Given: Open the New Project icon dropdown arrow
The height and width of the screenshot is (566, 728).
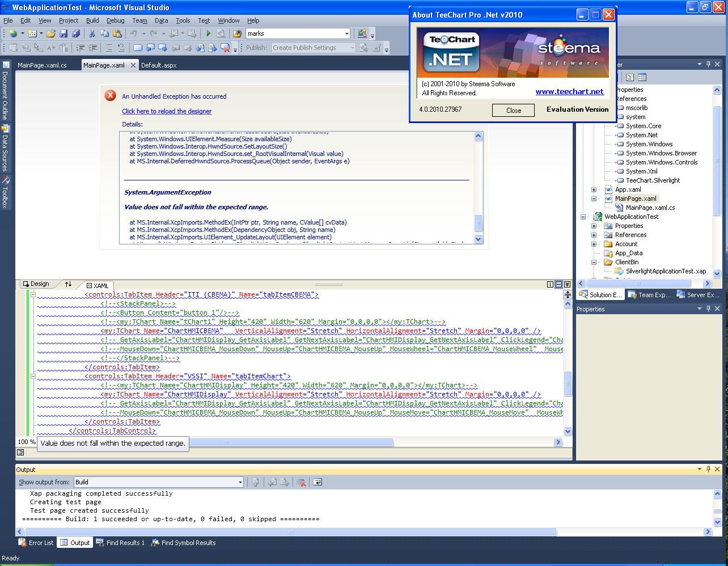Looking at the screenshot, I should pyautogui.click(x=22, y=33).
